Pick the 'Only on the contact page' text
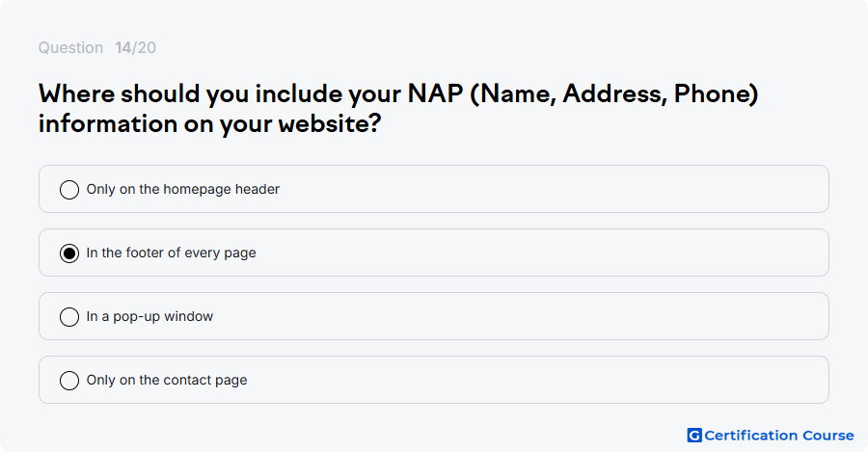 tap(167, 380)
